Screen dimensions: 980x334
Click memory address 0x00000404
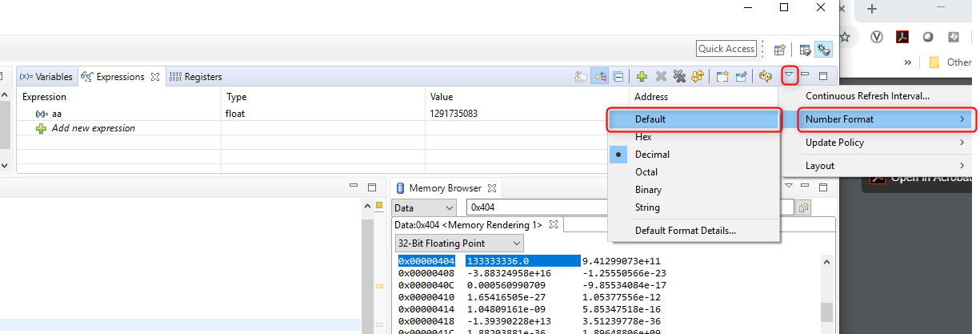[x=426, y=261]
